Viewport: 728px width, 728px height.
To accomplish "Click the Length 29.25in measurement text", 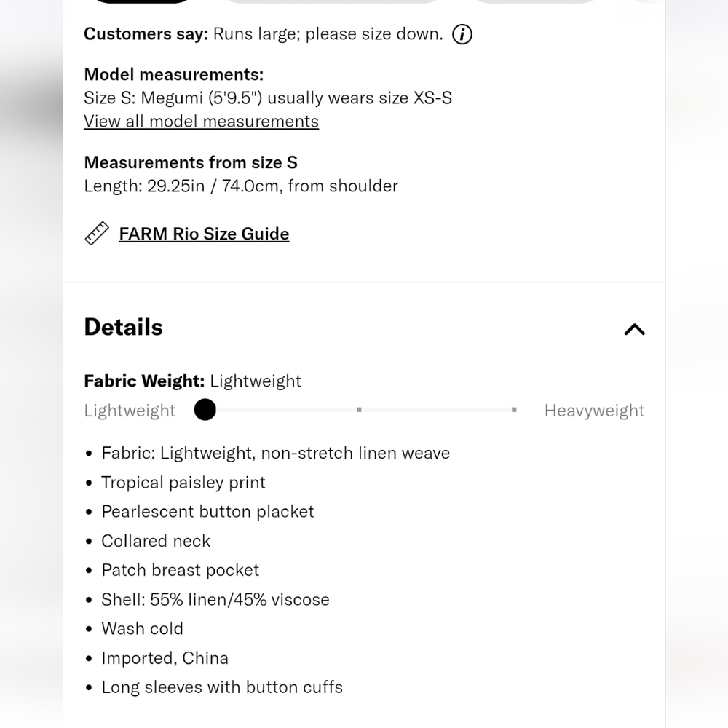I will pos(241,186).
